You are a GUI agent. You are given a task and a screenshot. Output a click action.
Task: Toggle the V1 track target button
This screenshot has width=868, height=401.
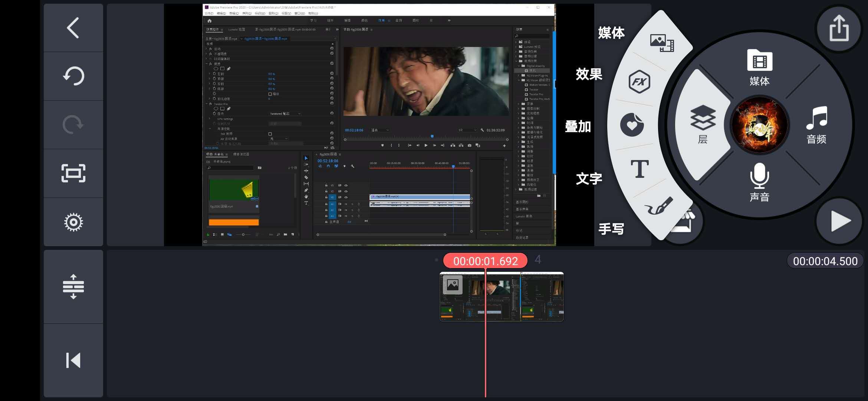click(x=332, y=197)
